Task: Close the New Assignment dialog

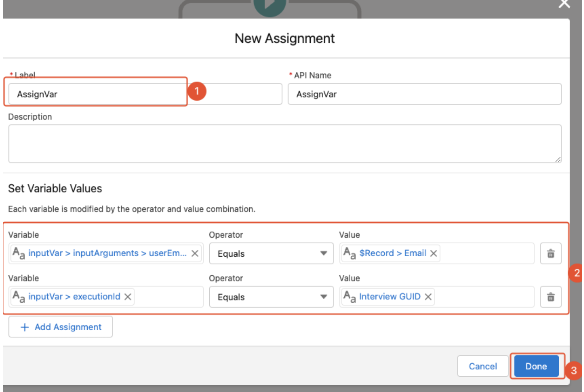Action: click(564, 4)
